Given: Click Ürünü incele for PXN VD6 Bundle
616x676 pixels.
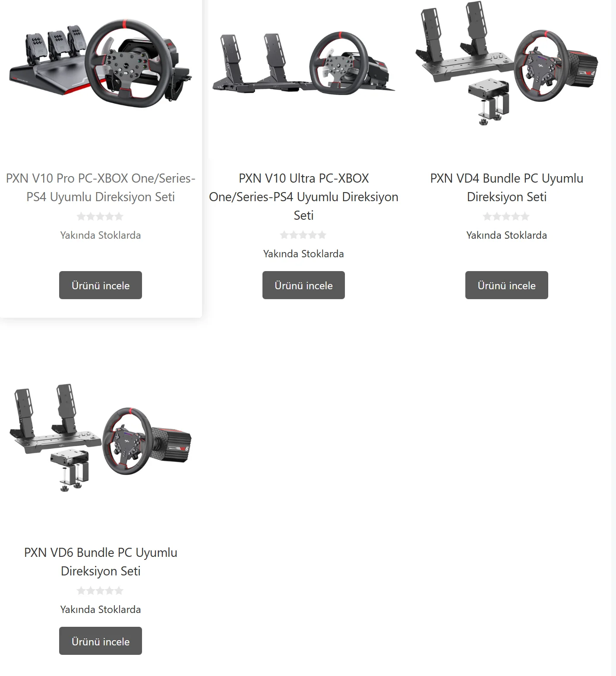Looking at the screenshot, I should coord(101,641).
